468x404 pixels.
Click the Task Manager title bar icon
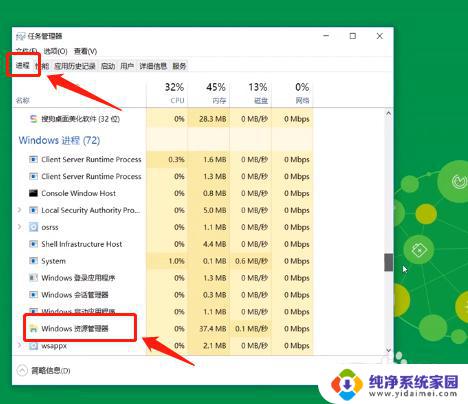[21, 36]
